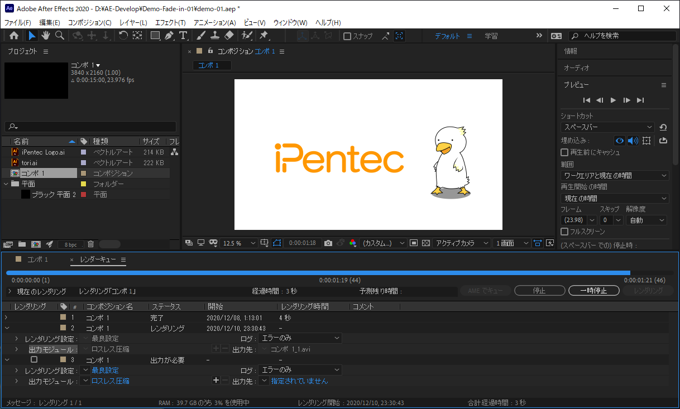Enable the Fullscreen checkbox in Preview
This screenshot has width=680, height=409.
pos(564,232)
